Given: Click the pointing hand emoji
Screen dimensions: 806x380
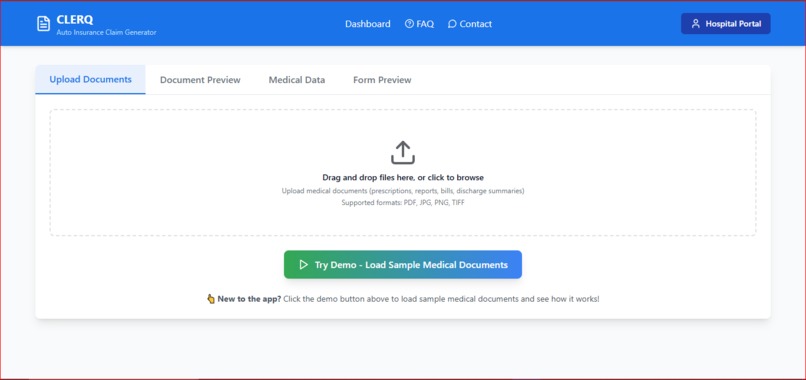Looking at the screenshot, I should tap(211, 299).
